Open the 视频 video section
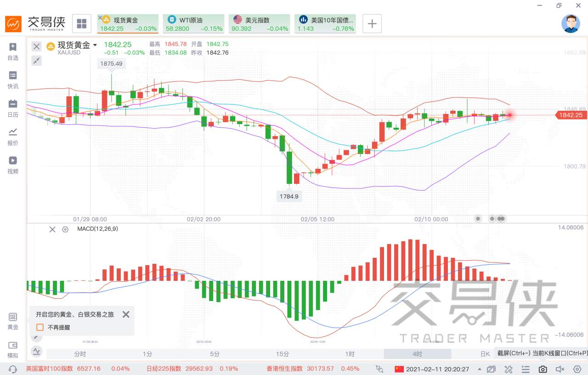The width and height of the screenshot is (588, 375). click(x=13, y=165)
